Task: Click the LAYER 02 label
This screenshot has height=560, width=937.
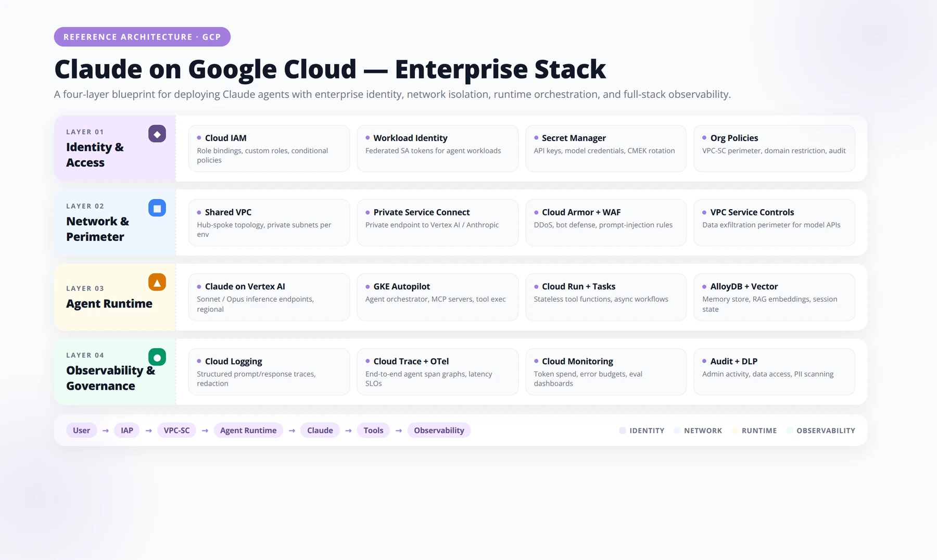Action: pyautogui.click(x=85, y=207)
